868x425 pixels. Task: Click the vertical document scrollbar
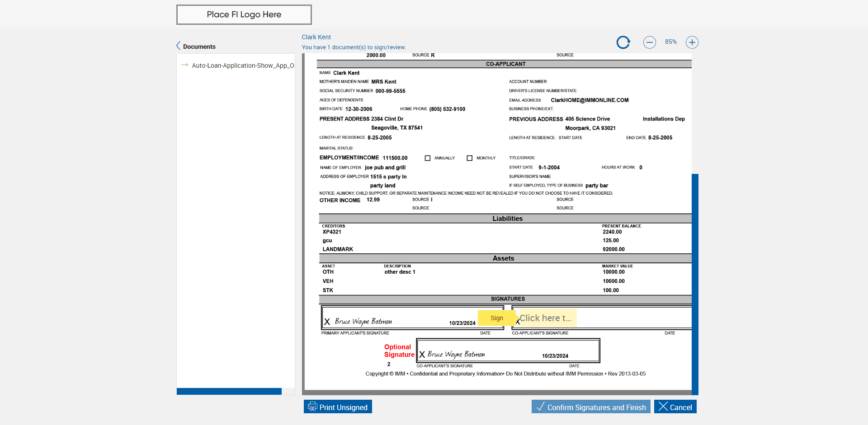click(x=695, y=285)
